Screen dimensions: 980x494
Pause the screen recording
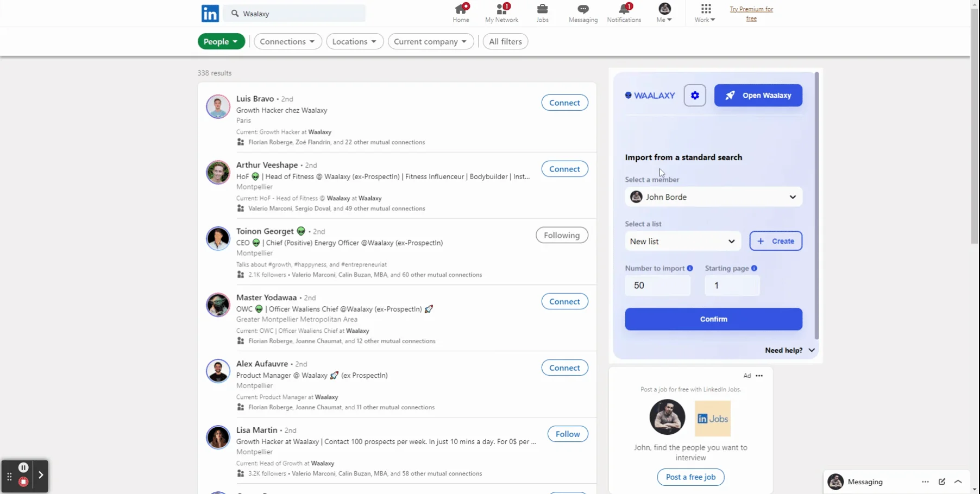[23, 467]
